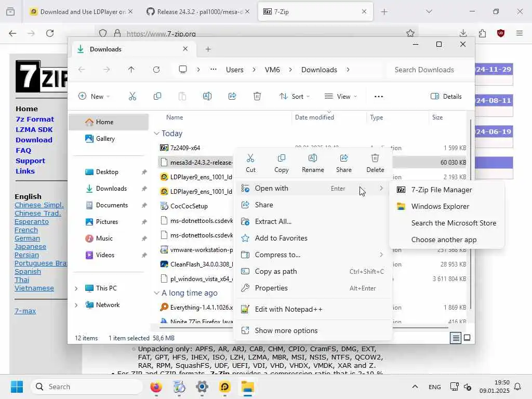This screenshot has width=532, height=399.
Task: Open the Sort dropdown
Action: (294, 96)
